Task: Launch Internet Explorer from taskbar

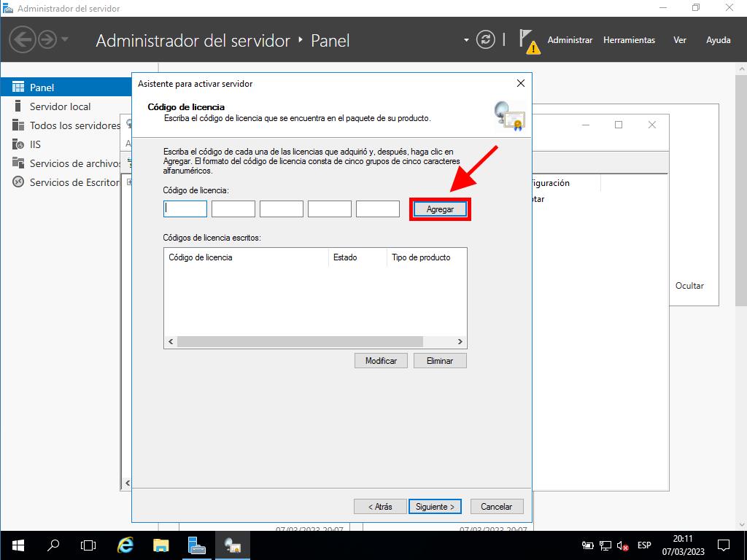Action: (x=125, y=545)
